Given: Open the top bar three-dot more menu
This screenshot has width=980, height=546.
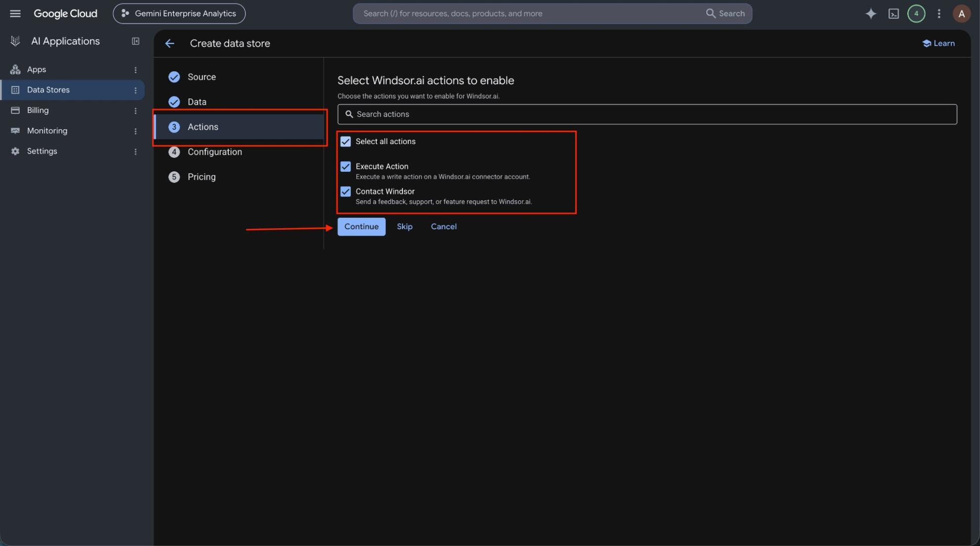Looking at the screenshot, I should (939, 13).
